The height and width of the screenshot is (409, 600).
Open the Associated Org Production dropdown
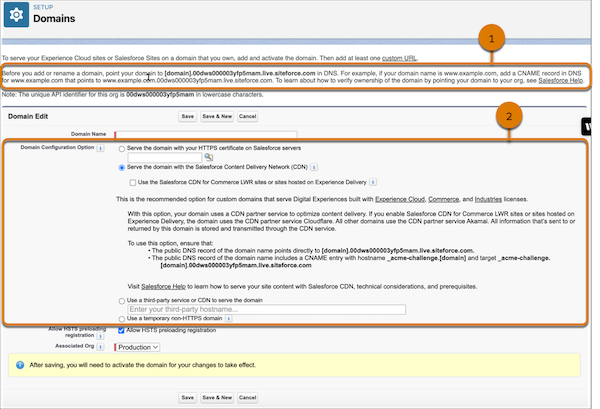click(137, 347)
